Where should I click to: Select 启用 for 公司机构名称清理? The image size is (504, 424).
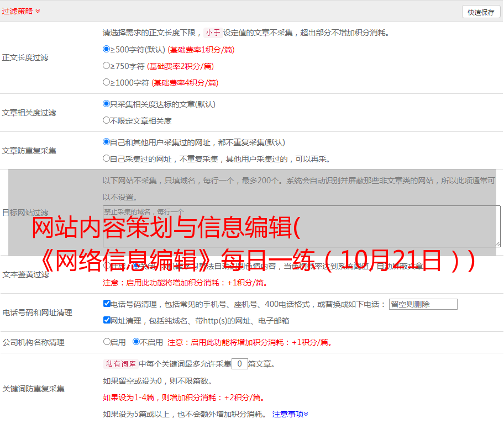click(x=107, y=342)
